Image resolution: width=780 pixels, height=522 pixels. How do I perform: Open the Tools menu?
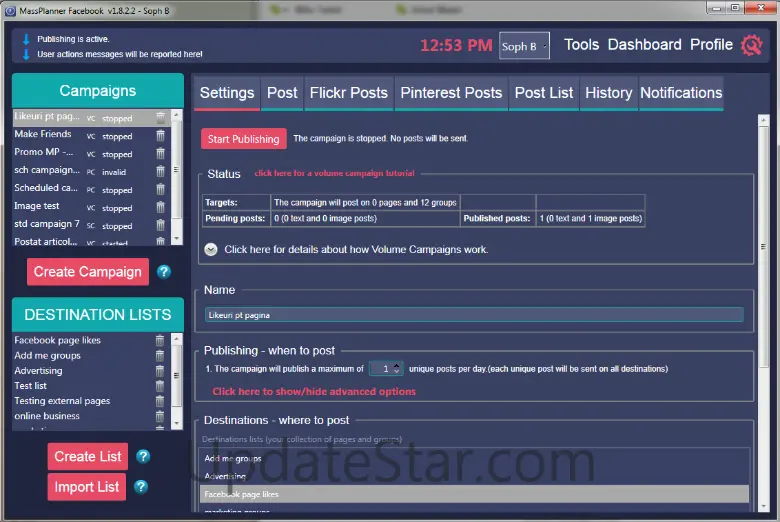click(x=582, y=45)
